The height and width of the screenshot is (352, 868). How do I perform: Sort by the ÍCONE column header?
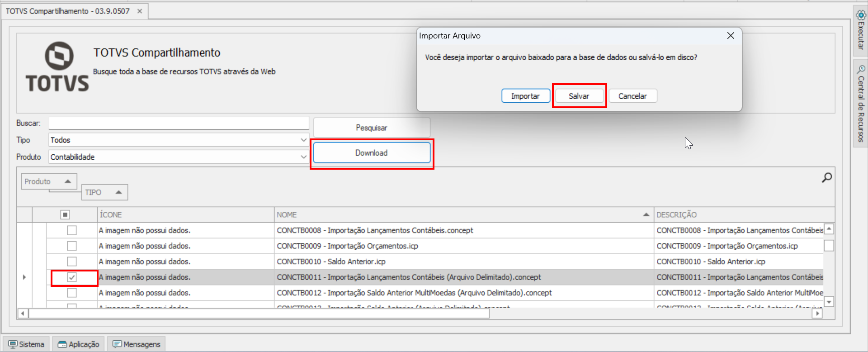[x=185, y=214]
